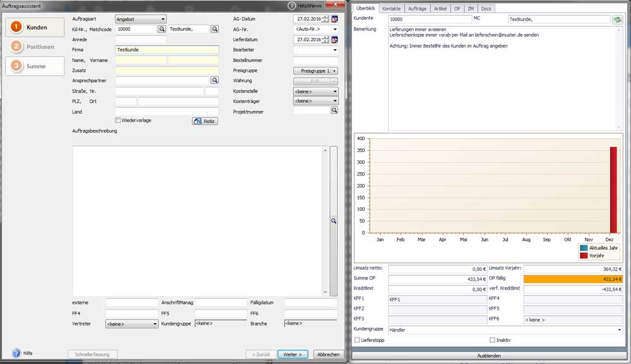Click Weiter button to proceed
Viewport: 631px width, 364px height.
pos(293,355)
